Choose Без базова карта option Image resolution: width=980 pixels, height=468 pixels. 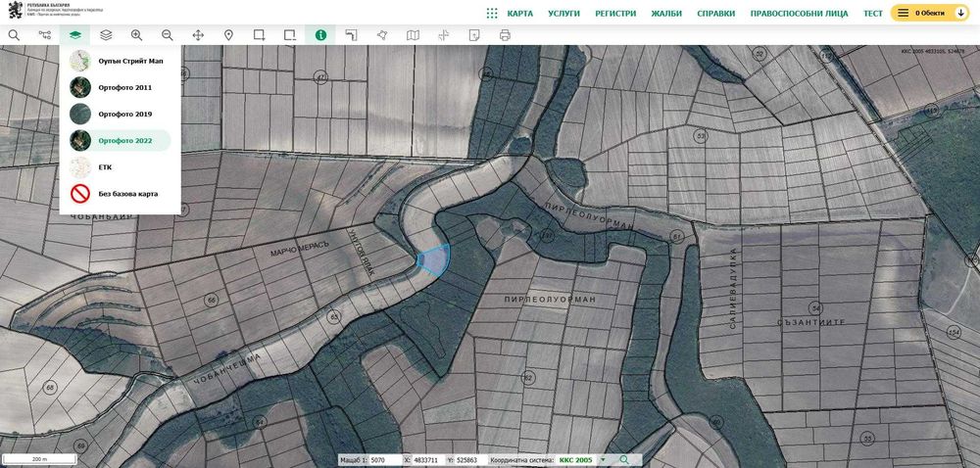pos(127,194)
